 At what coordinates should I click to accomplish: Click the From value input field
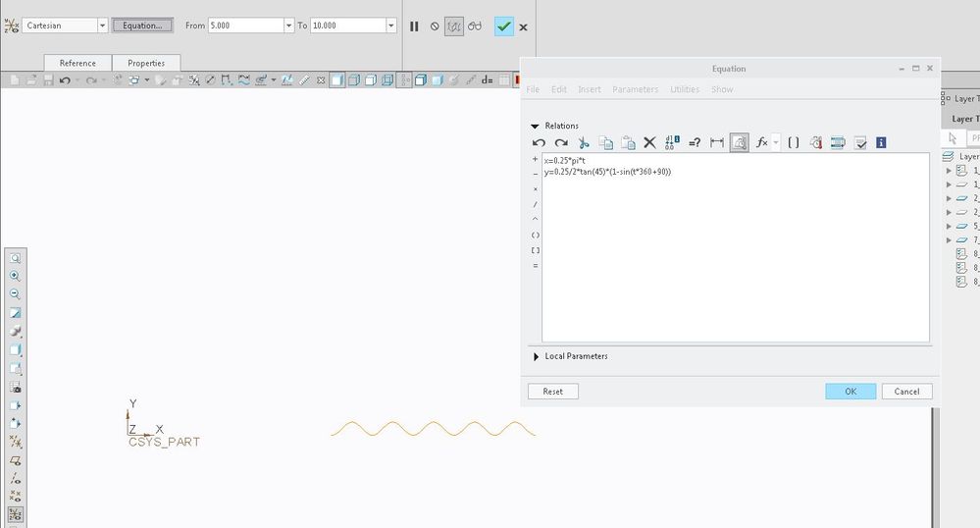click(245, 26)
